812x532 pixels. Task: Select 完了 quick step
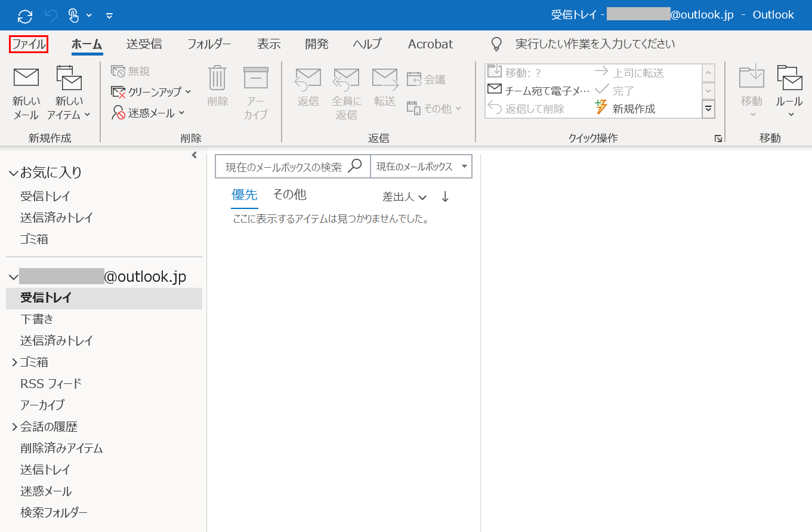(615, 91)
